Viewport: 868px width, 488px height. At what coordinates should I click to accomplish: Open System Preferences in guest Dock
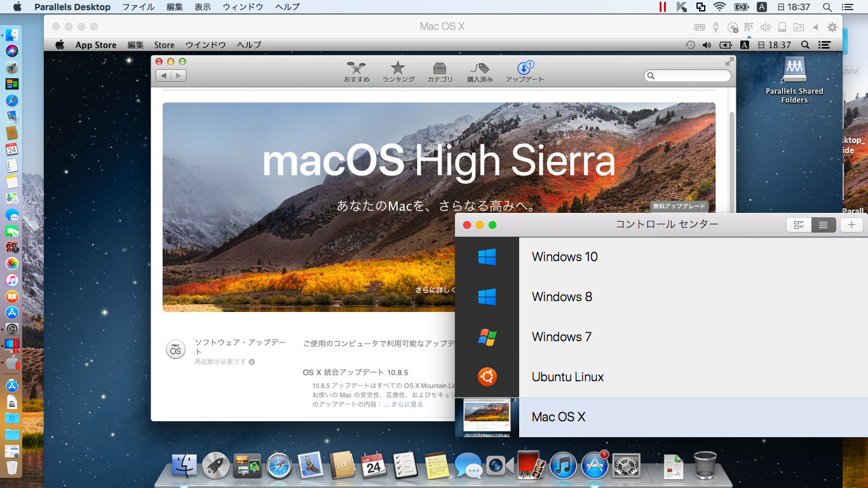click(626, 465)
